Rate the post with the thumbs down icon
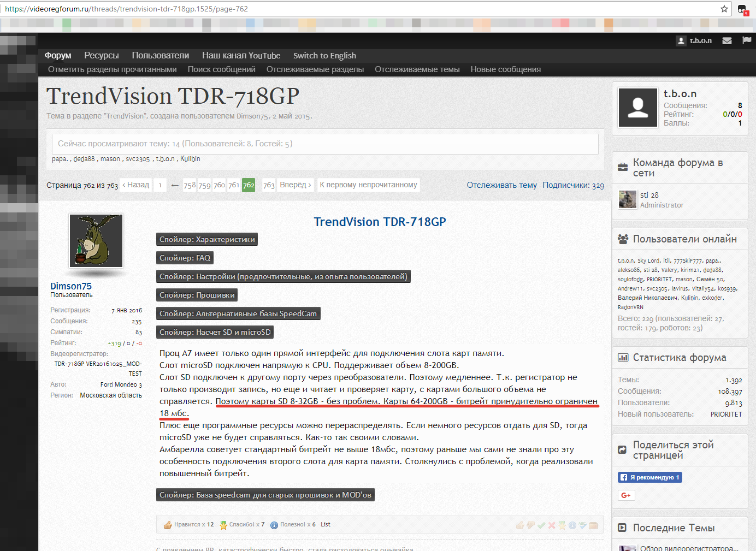Viewport: 756px width, 551px height. (x=530, y=525)
